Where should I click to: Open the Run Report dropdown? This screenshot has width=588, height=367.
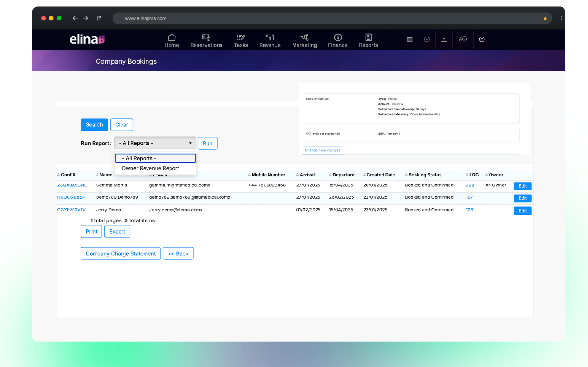click(155, 143)
